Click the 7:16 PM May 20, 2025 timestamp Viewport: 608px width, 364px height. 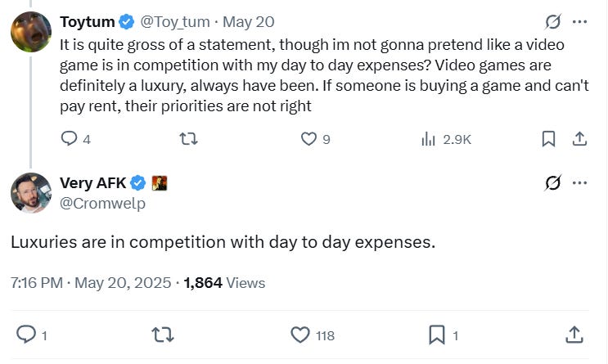tap(91, 282)
